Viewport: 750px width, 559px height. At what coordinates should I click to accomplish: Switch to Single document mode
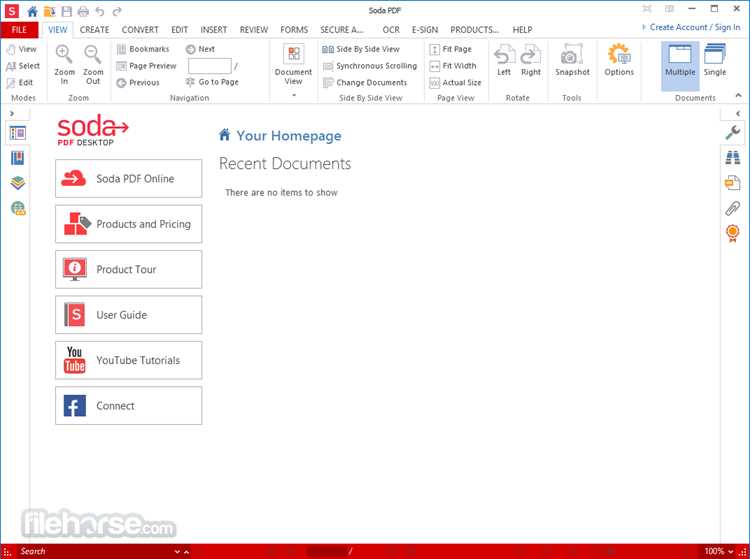(715, 60)
